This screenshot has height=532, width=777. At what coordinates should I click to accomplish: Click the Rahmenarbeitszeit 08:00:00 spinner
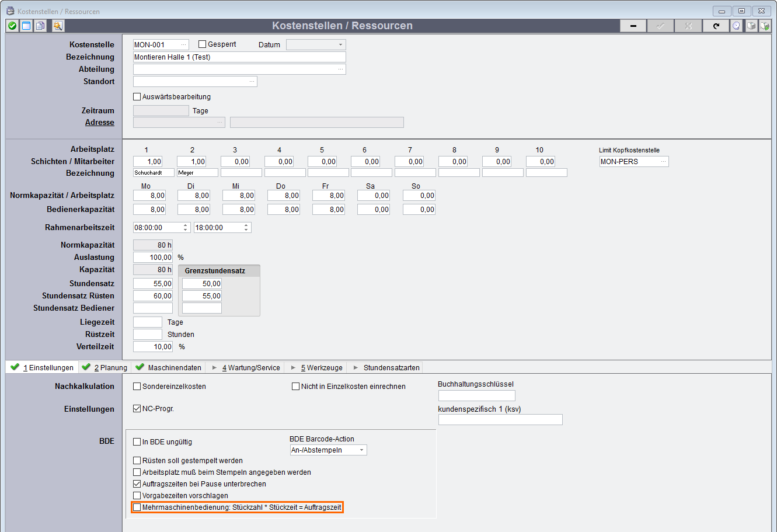tap(186, 227)
